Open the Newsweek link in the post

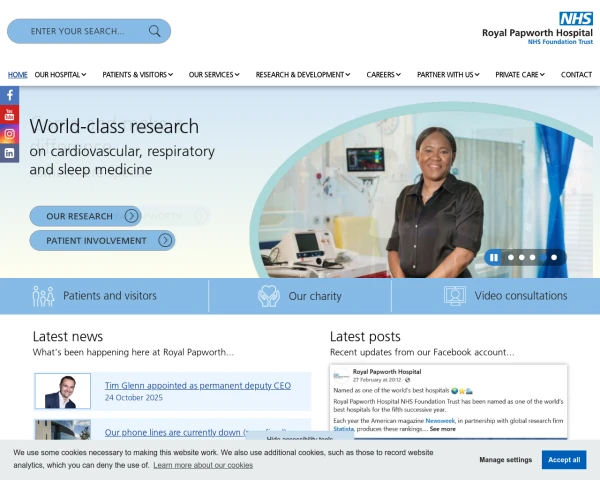(440, 421)
